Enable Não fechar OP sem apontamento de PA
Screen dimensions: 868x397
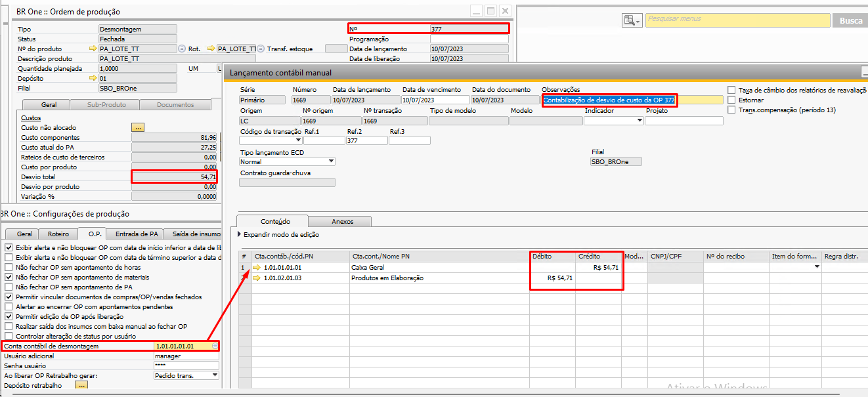click(9, 287)
